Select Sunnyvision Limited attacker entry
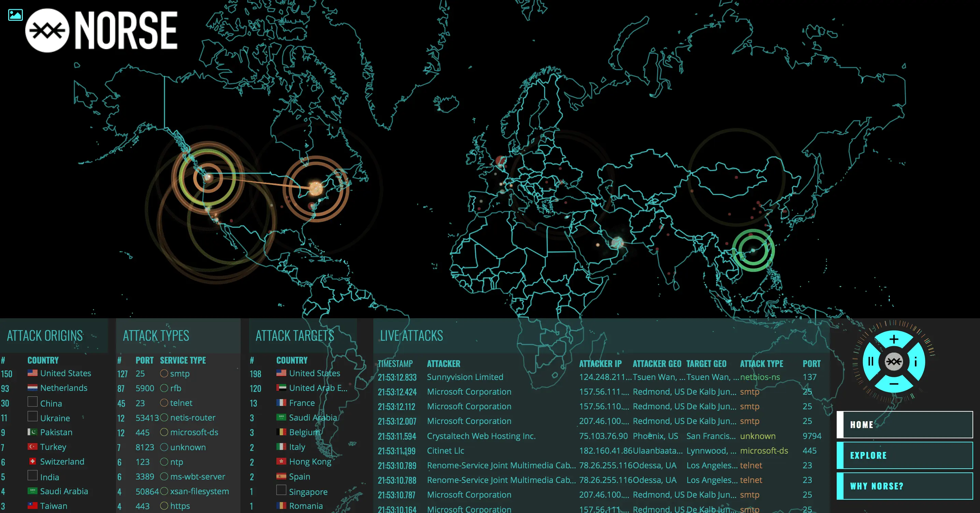The height and width of the screenshot is (513, 980). tap(465, 377)
